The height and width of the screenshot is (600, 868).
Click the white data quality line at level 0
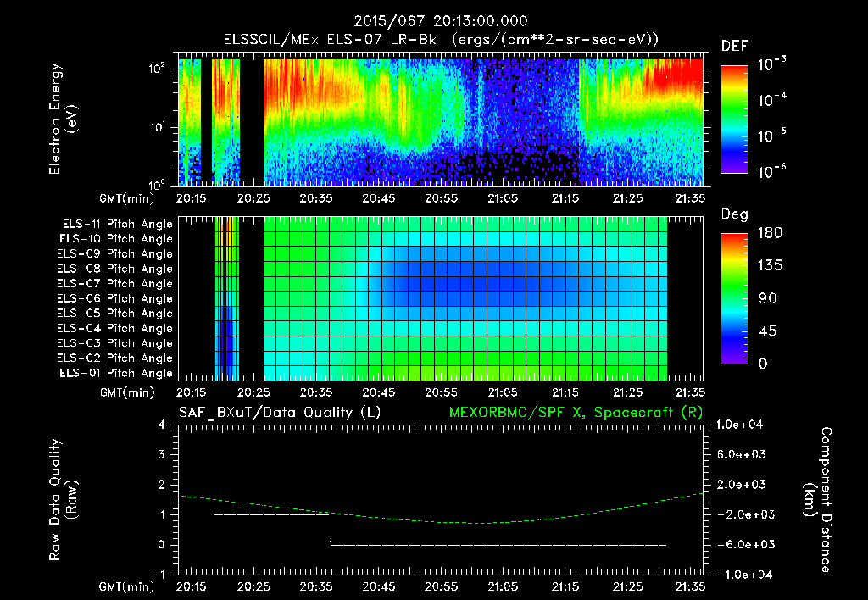pos(498,545)
